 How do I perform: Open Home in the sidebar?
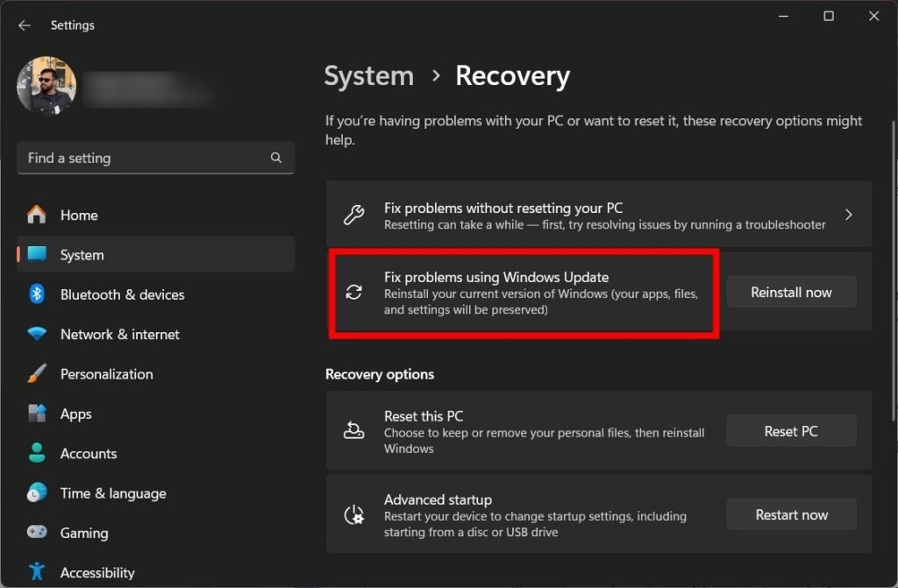tap(156, 216)
